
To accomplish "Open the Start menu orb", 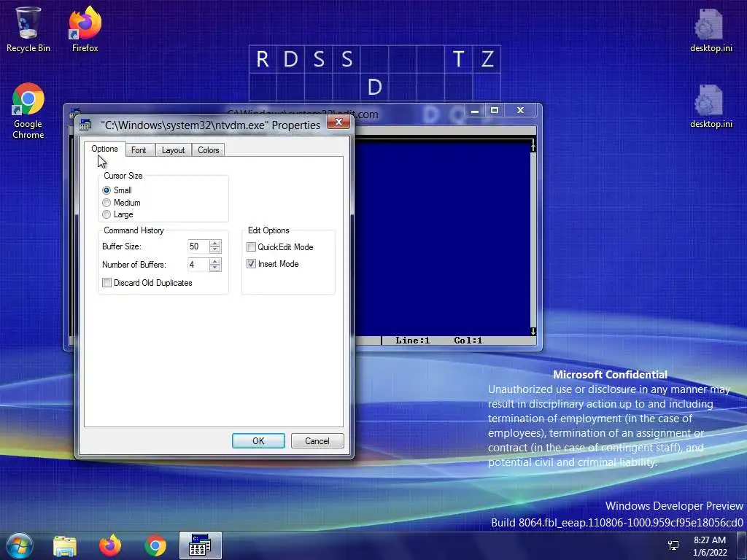I will pos(20,545).
